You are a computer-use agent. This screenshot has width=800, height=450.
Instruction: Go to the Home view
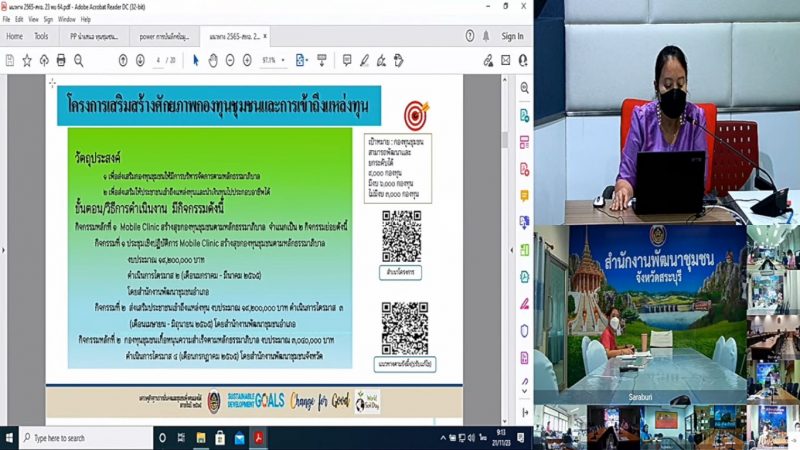coord(14,36)
